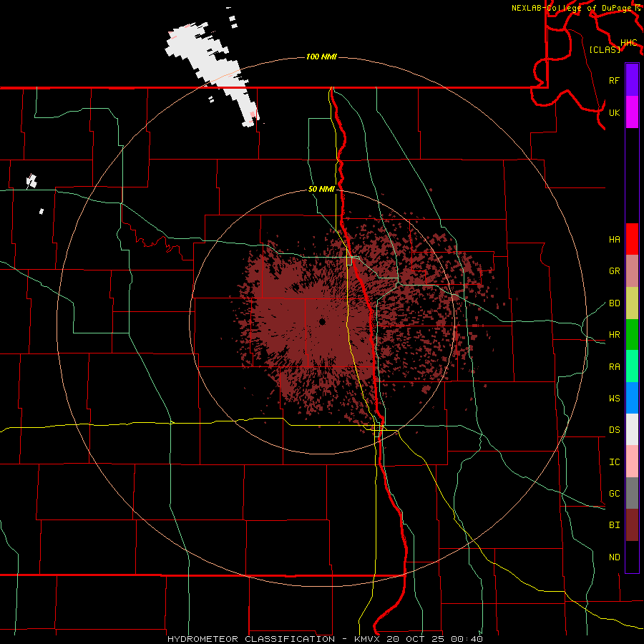Click the WS blue legend swatch

pos(632,398)
